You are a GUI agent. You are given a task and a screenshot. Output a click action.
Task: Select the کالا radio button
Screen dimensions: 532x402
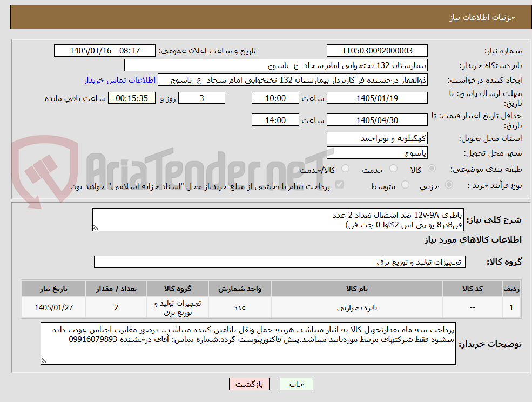432,169
